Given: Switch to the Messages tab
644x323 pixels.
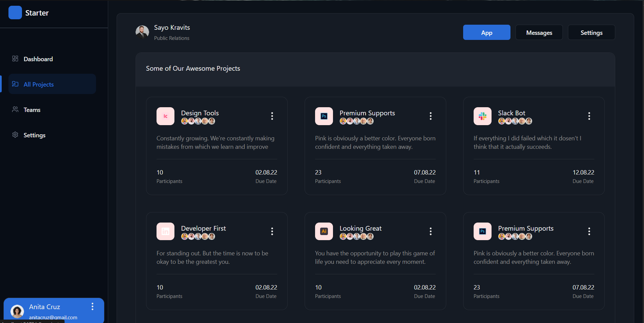Looking at the screenshot, I should [539, 32].
